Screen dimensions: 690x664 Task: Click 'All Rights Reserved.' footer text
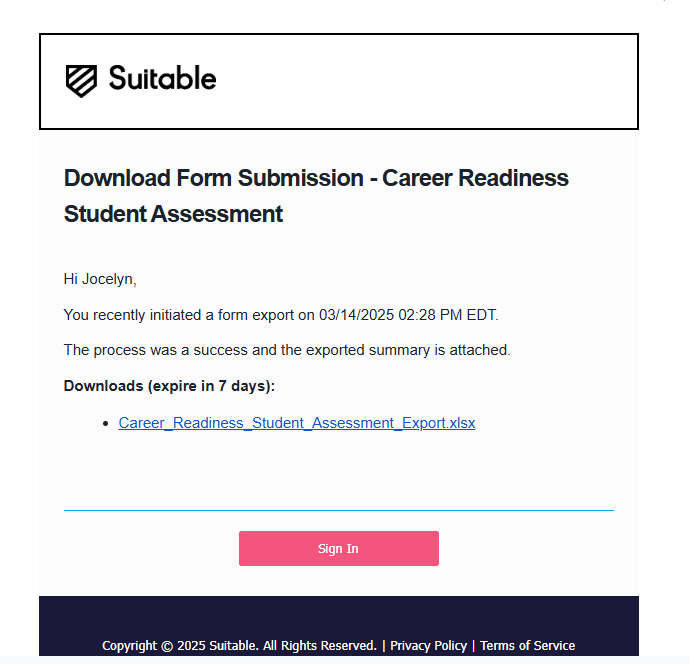tap(319, 646)
